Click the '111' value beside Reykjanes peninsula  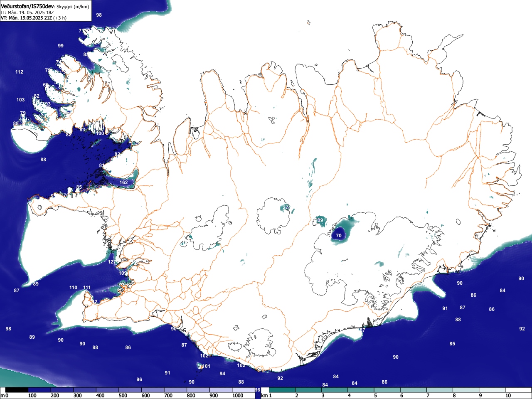(x=87, y=288)
